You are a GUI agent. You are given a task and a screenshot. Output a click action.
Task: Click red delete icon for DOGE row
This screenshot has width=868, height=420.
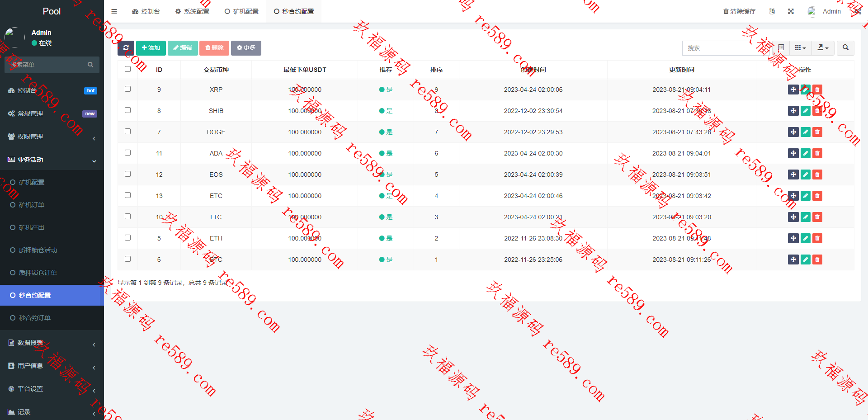tap(817, 132)
